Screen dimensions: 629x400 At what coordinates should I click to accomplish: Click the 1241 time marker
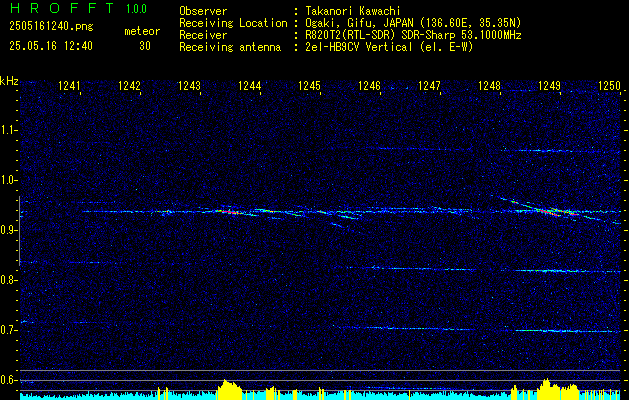pyautogui.click(x=69, y=86)
